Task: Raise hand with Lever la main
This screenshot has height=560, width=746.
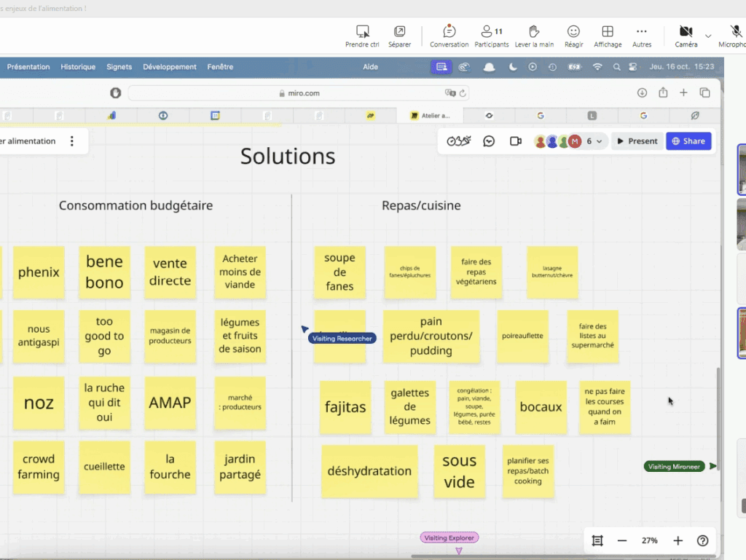Action: pos(534,36)
